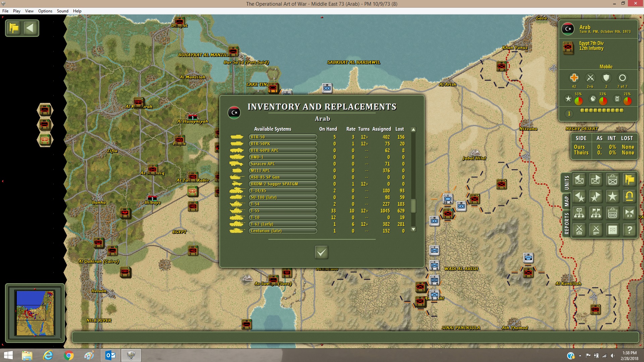
Task: Open the Sound menu
Action: click(x=63, y=11)
